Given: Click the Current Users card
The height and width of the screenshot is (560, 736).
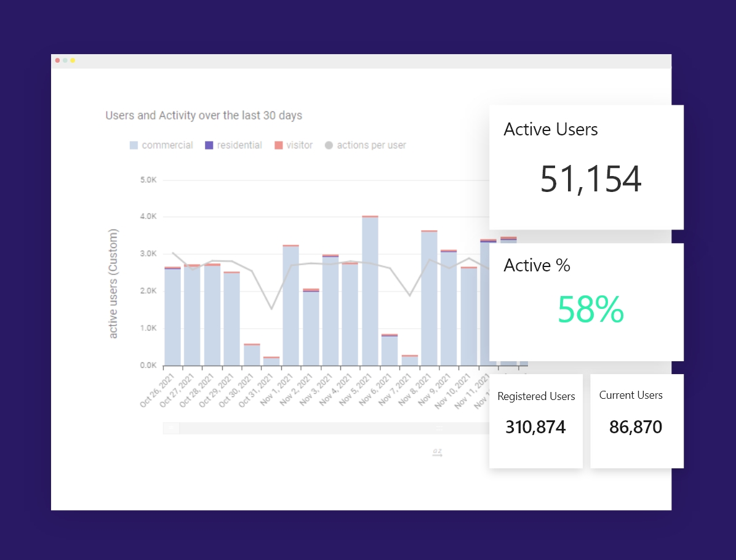Looking at the screenshot, I should [x=636, y=420].
